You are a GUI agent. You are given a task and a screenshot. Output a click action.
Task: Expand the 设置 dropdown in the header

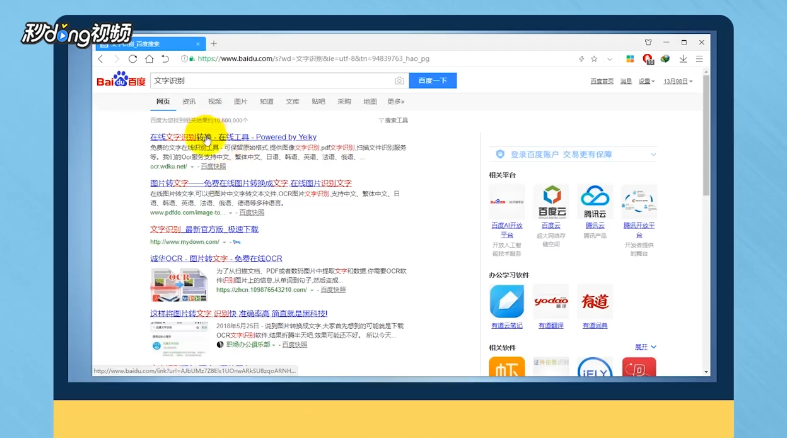click(x=646, y=81)
